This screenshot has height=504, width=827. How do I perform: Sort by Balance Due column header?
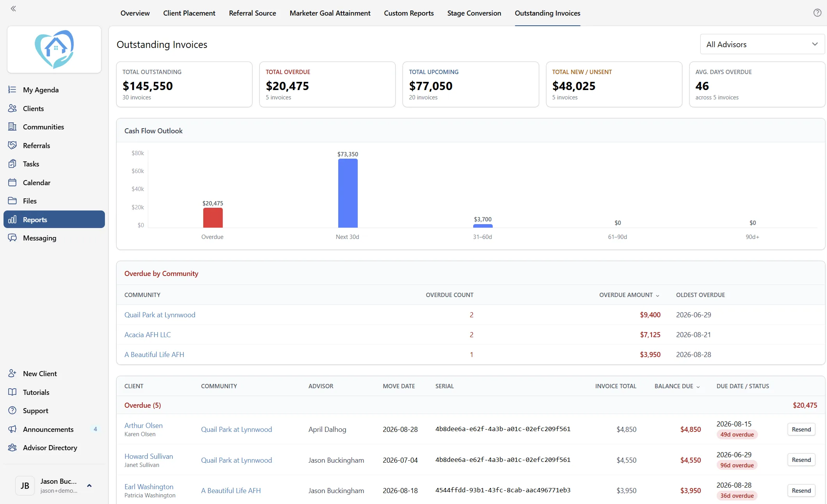(677, 386)
